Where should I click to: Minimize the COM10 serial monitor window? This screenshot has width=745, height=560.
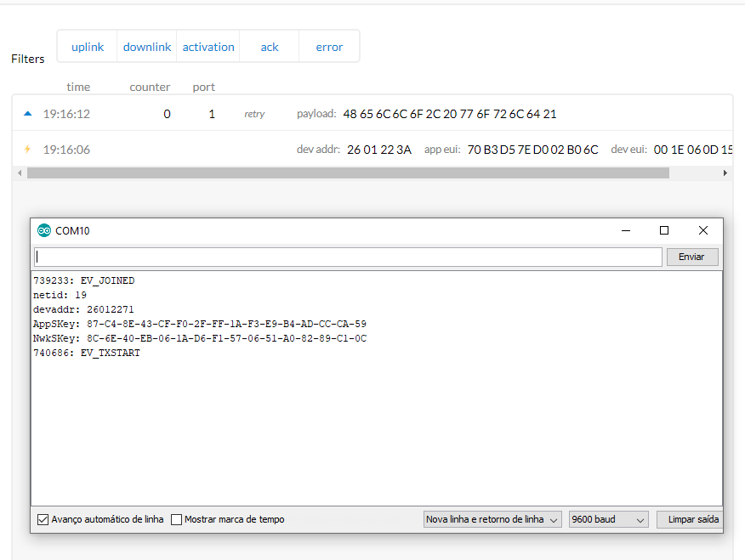626,230
